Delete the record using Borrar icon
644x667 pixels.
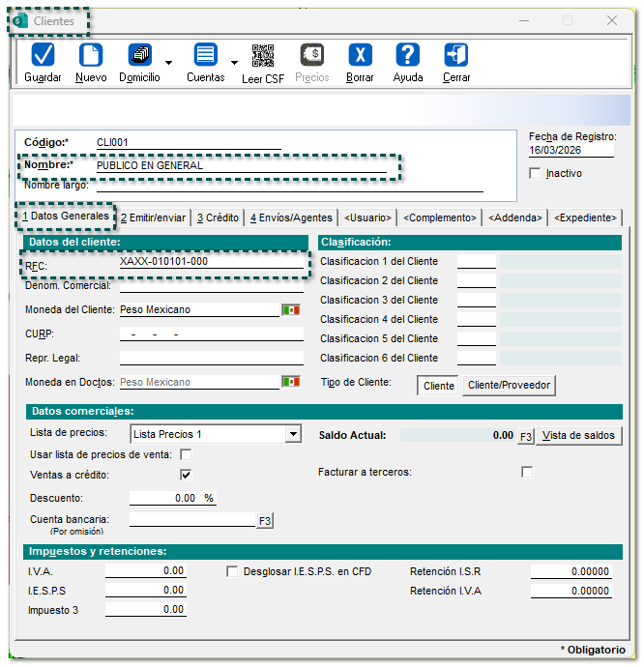(x=360, y=55)
